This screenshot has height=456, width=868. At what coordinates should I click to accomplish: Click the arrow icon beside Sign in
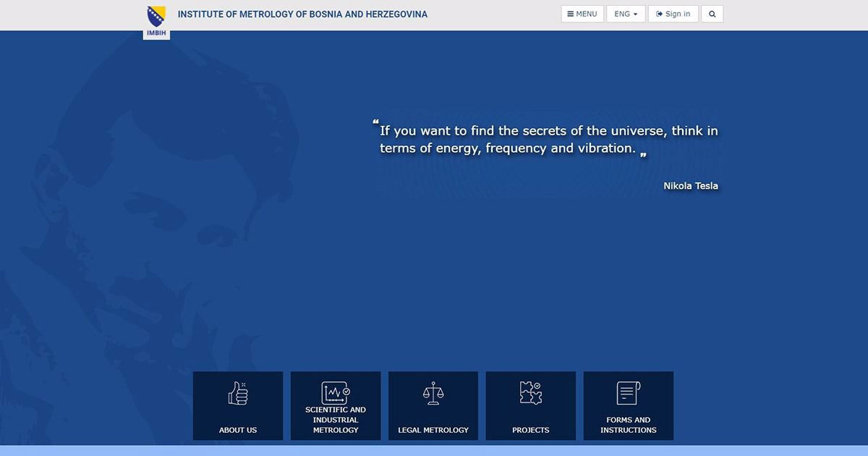[659, 14]
